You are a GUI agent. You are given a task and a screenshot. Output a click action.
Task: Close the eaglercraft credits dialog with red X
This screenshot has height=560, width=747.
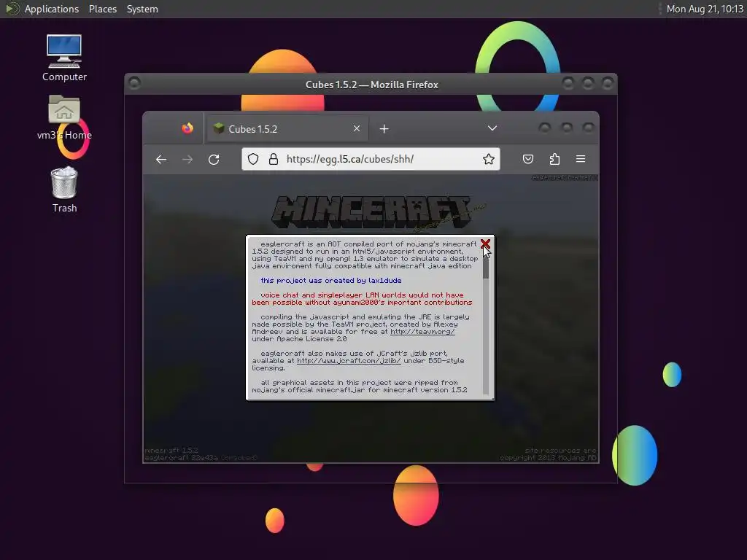pos(485,244)
